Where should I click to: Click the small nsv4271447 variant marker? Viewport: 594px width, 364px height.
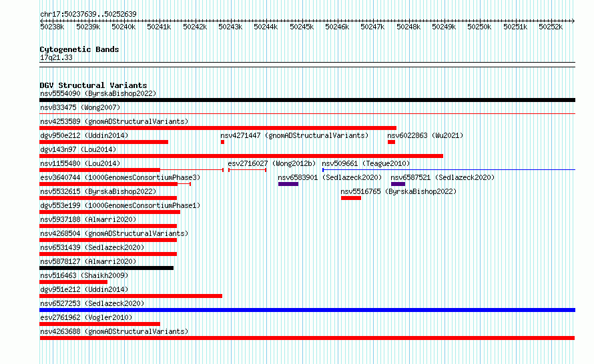[222, 142]
